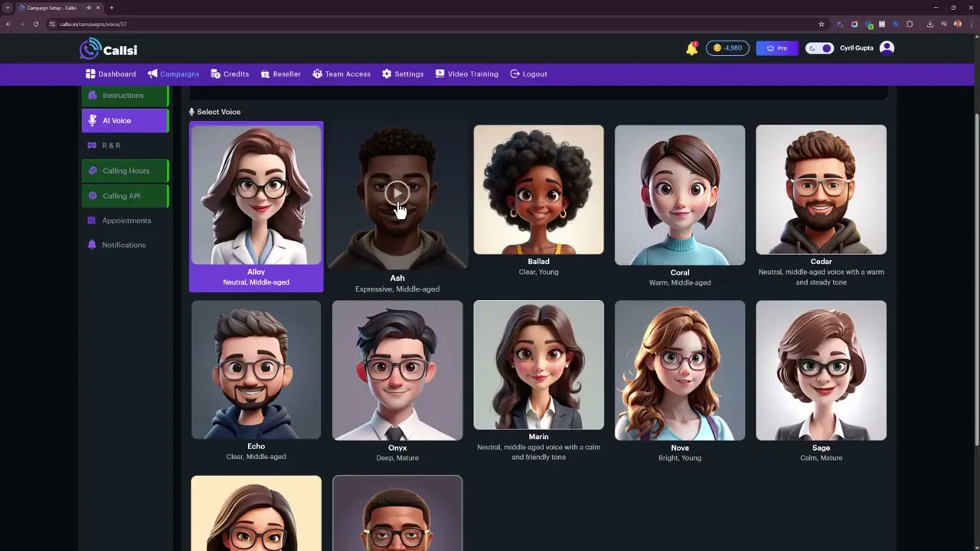Image resolution: width=980 pixels, height=551 pixels.
Task: Select the Alloy voice card
Action: tap(256, 207)
